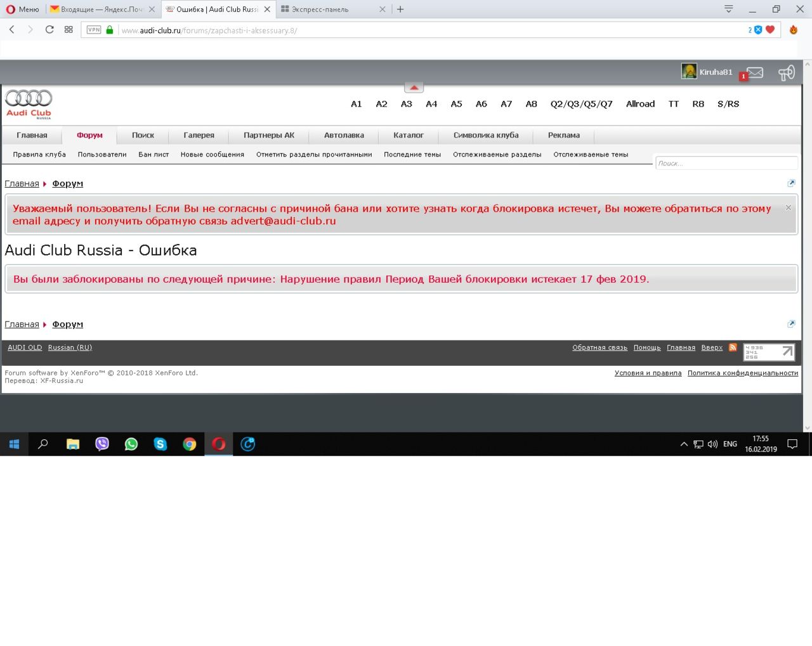Viewport: 812px width, 646px height.
Task: Open the RSS feed icon
Action: [733, 347]
